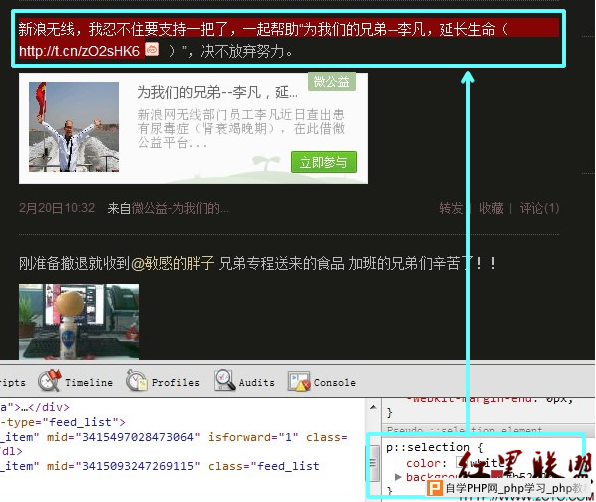Click the 为我们的兄弟--李凡 card title
Screen dimensions: 596x502
pos(217,92)
